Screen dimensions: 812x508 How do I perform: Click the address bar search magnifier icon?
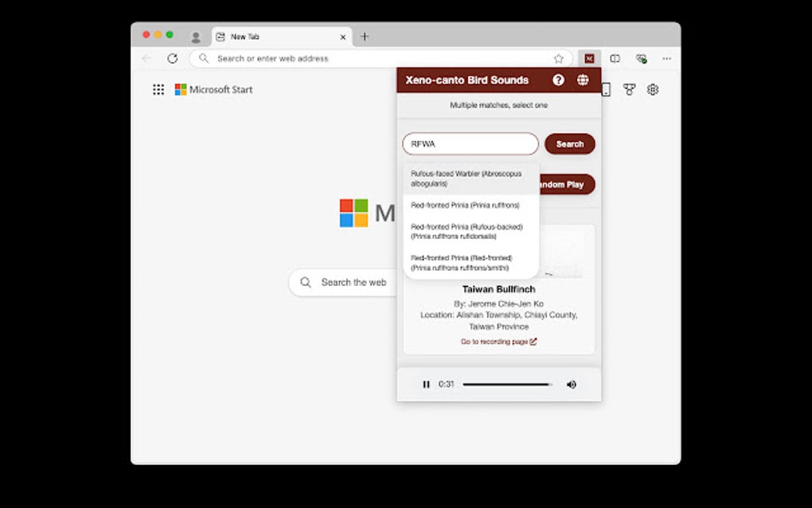click(x=204, y=58)
